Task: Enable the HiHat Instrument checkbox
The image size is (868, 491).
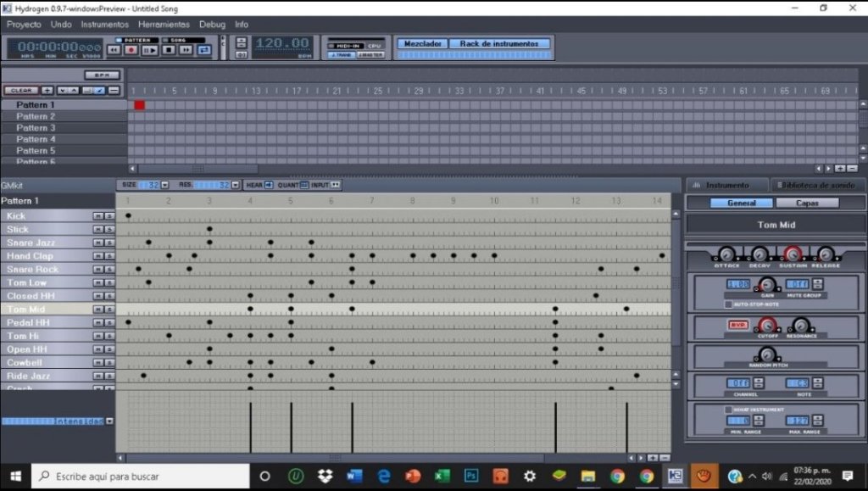Action: click(x=728, y=410)
